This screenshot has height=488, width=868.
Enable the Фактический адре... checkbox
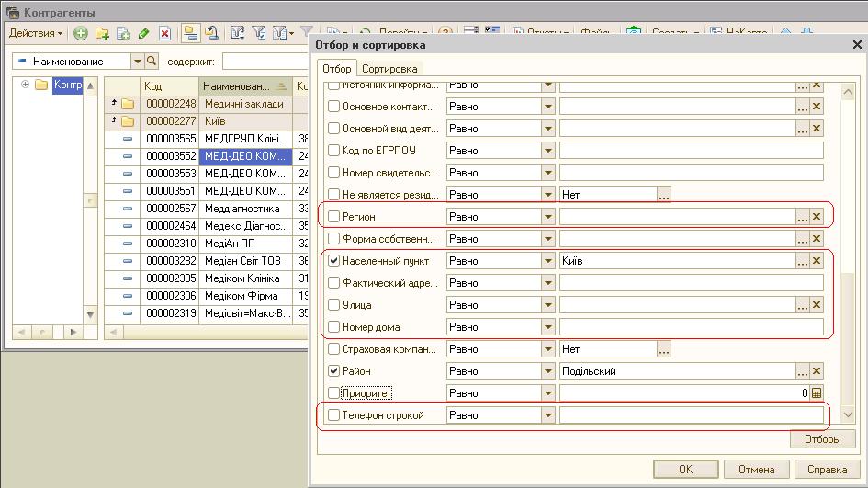pos(333,282)
